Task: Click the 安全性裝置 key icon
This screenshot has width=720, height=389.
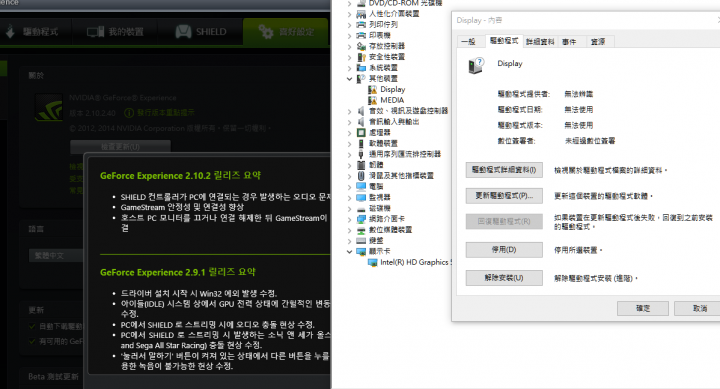Action: click(x=361, y=57)
